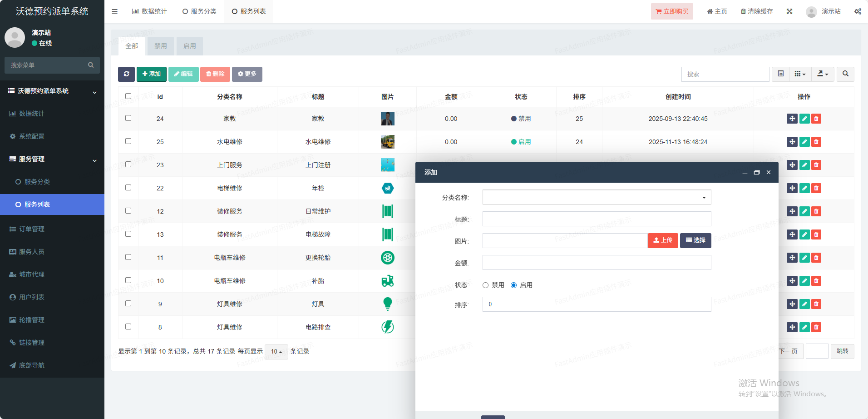Switch to the 禁用 filter tab

(160, 46)
